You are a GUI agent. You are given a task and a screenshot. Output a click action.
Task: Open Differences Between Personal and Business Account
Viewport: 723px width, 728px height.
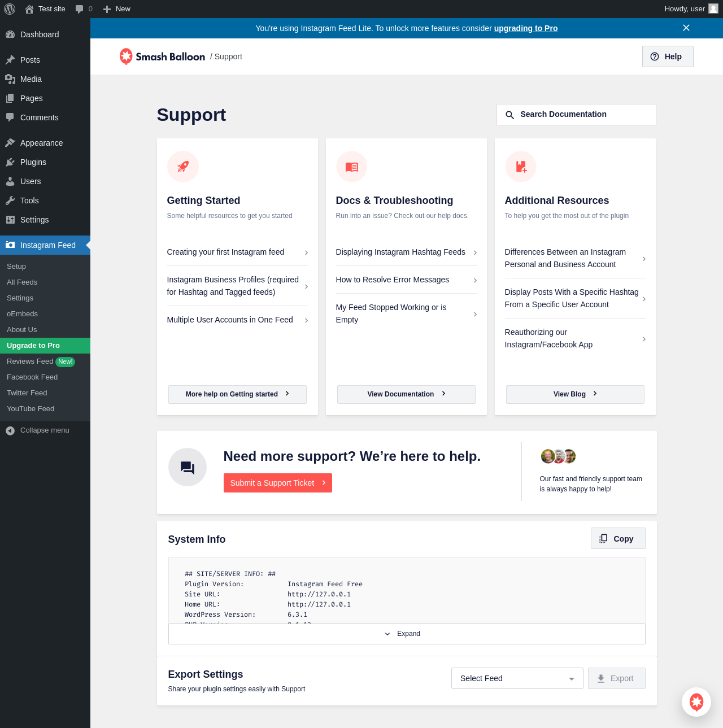pos(575,258)
